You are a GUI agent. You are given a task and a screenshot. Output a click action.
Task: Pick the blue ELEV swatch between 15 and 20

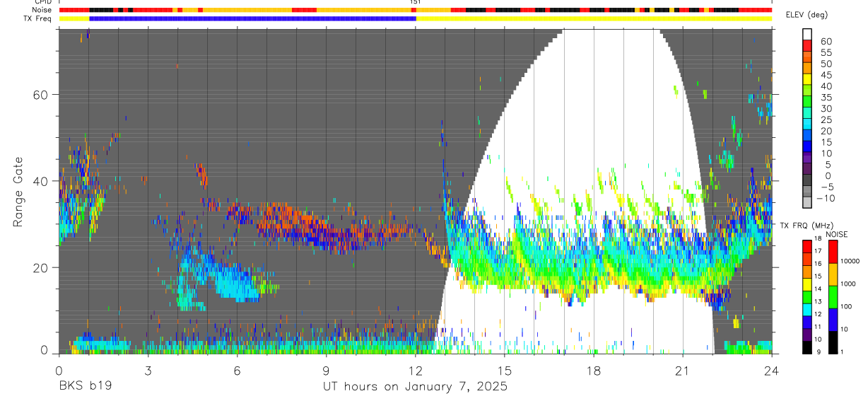808,136
